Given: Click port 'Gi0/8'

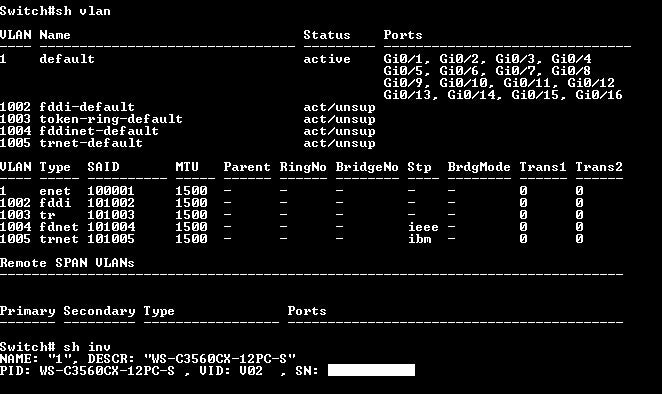Looking at the screenshot, I should tap(571, 71).
